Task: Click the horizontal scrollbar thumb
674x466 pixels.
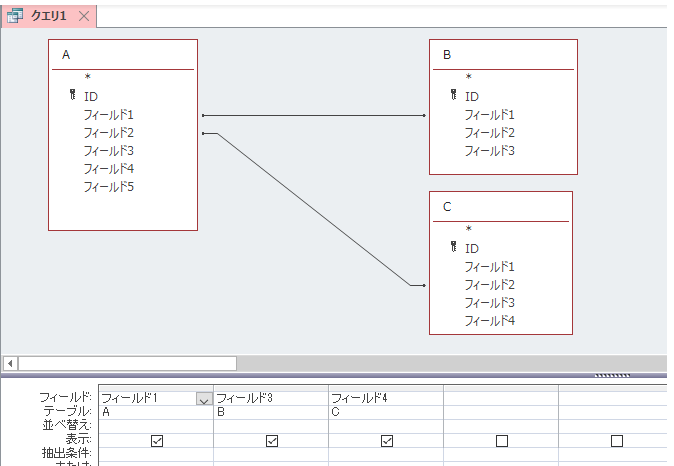Action: click(x=127, y=364)
